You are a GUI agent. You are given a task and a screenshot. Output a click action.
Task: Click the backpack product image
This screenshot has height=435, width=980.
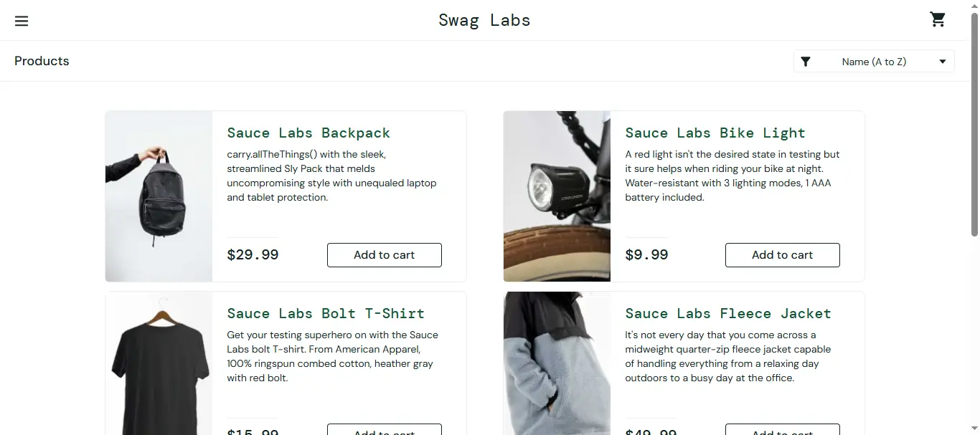[x=159, y=196]
